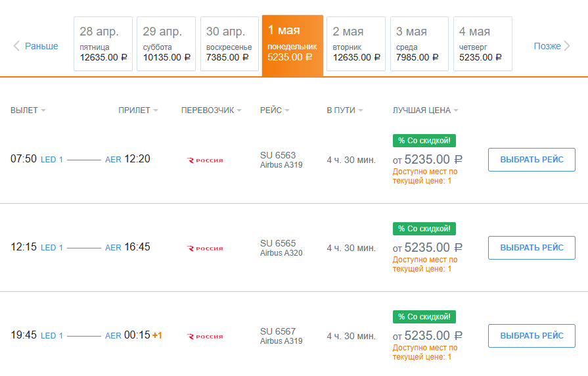Sort flights by ВЫЛЕТ column
588x376 pixels.
pyautogui.click(x=28, y=110)
